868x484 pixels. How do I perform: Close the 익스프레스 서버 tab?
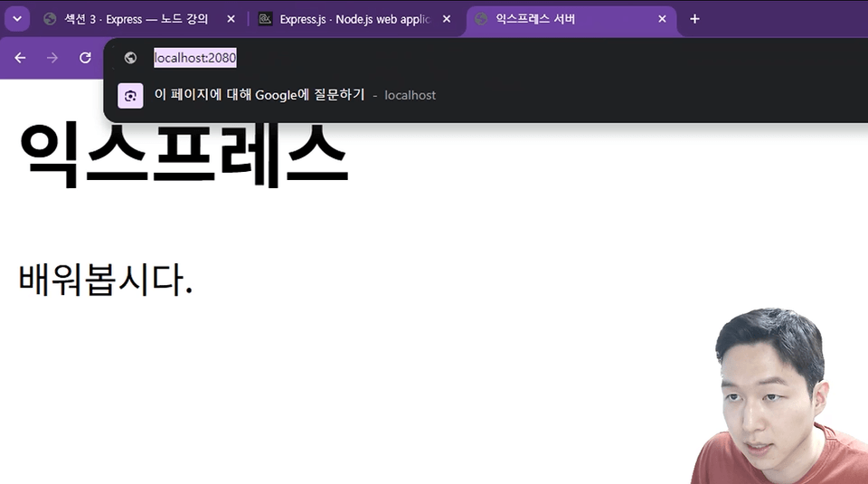[662, 19]
